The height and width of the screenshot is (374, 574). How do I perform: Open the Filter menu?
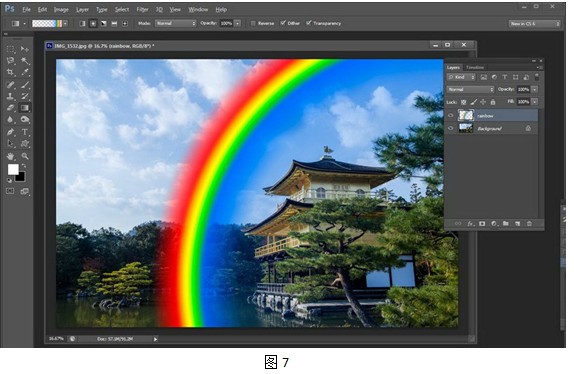tap(142, 10)
